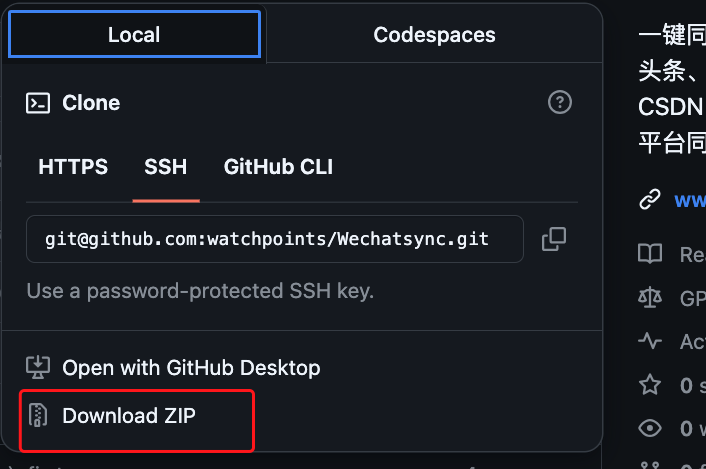706x469 pixels.
Task: Click the Readme book icon
Action: [650, 254]
